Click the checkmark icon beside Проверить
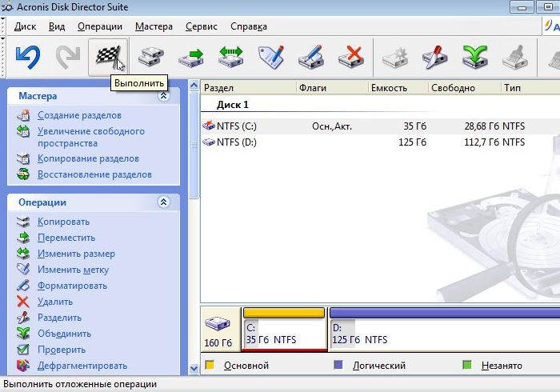 [23, 350]
